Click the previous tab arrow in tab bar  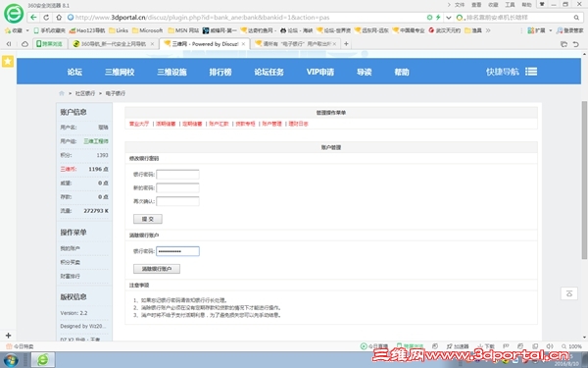pyautogui.click(x=9, y=44)
